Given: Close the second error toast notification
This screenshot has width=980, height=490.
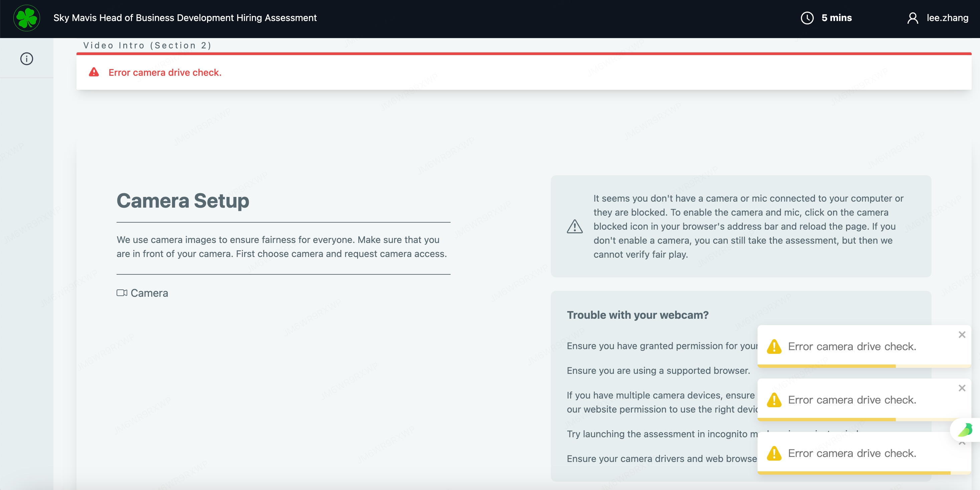Looking at the screenshot, I should tap(962, 388).
